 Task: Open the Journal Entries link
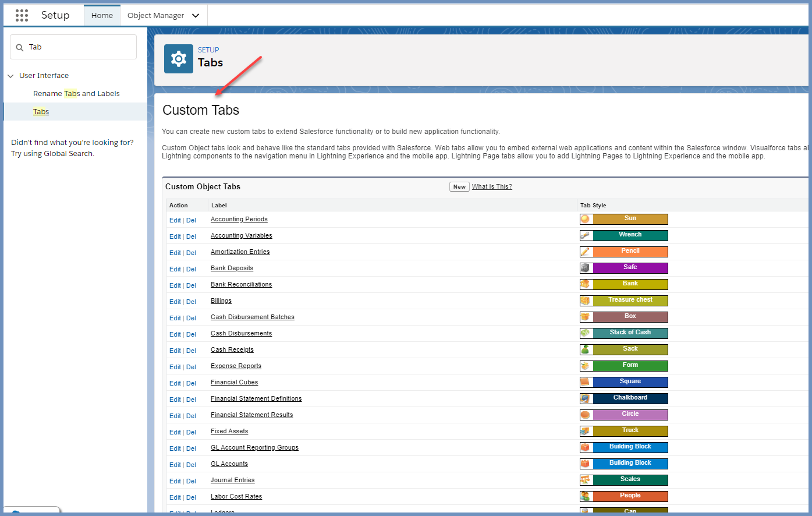pos(233,480)
